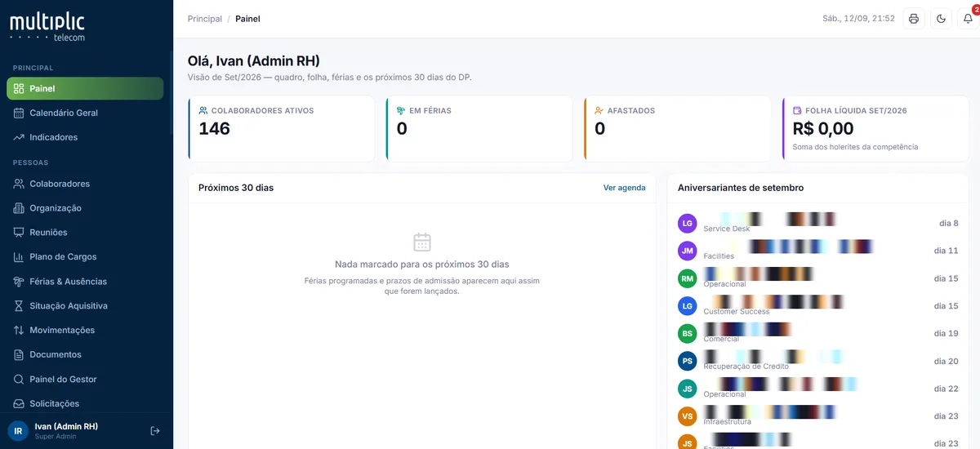Click Aniversariantes de setembro heading
The height and width of the screenshot is (449, 980).
click(741, 188)
